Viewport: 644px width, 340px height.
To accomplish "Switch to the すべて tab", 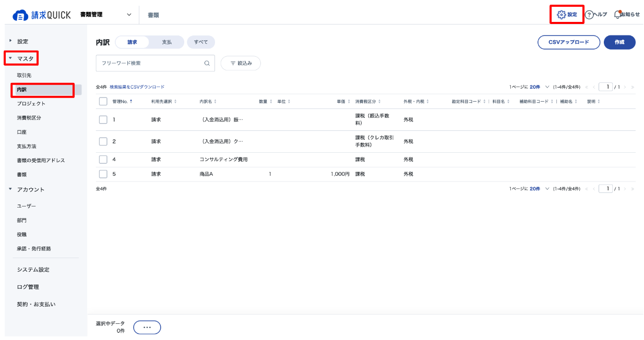I will (201, 42).
